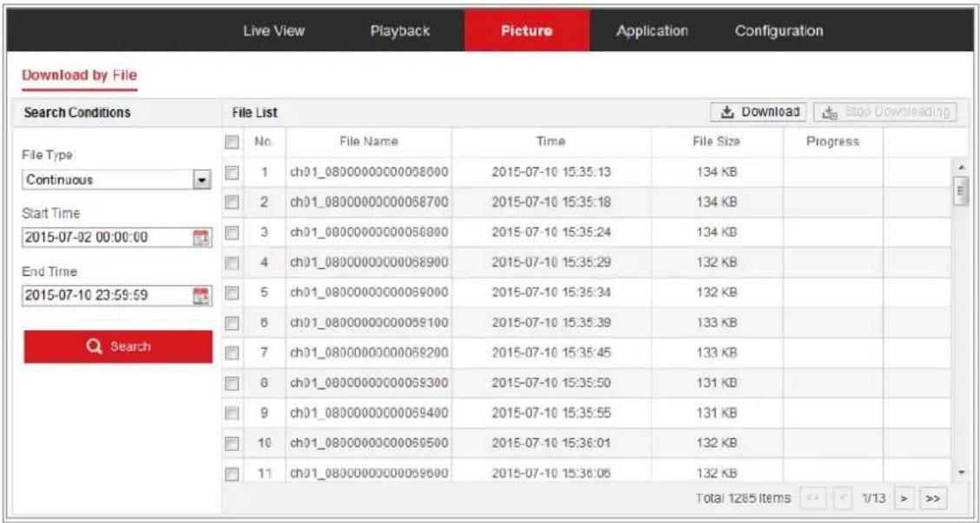Image resolution: width=980 pixels, height=523 pixels.
Task: Open the Start Time calendar picker
Action: coord(201,237)
